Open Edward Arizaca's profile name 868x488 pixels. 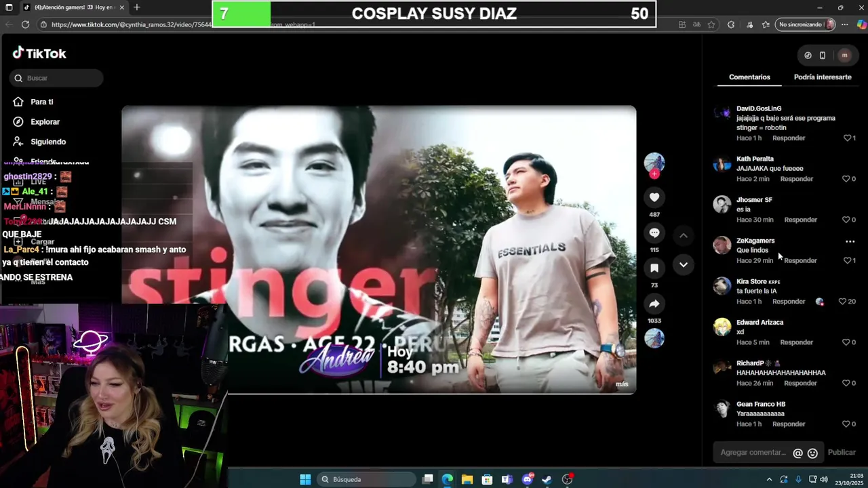pyautogui.click(x=759, y=323)
